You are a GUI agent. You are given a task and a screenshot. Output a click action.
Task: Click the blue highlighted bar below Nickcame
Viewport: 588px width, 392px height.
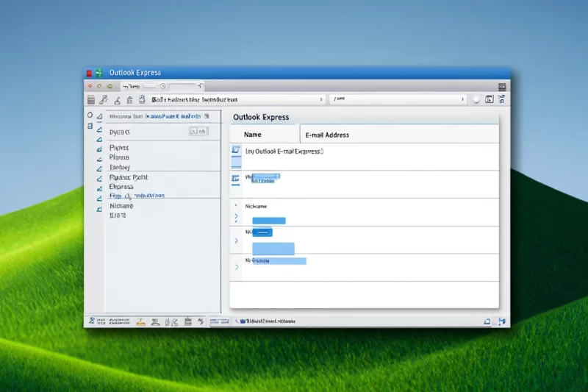(x=269, y=221)
